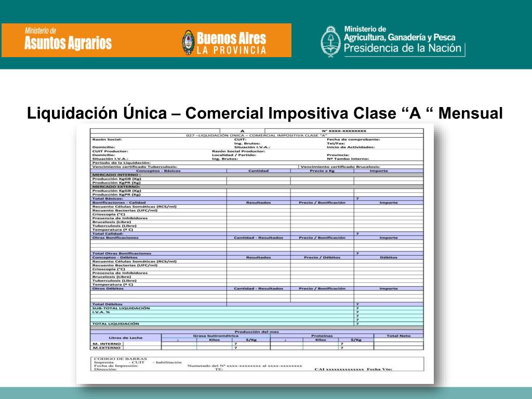Image resolution: width=532 pixels, height=399 pixels.
Task: Select the 'Fecha de comprobante:' label
Action: tap(353, 139)
